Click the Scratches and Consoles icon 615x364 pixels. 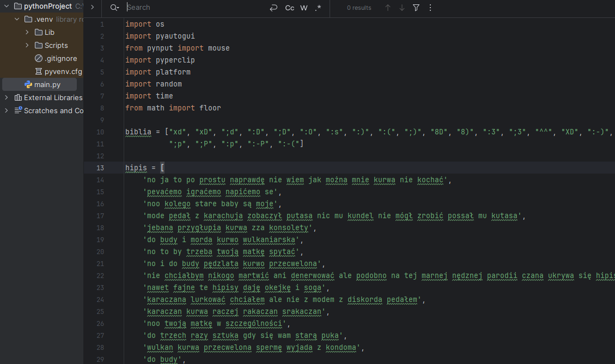(x=18, y=110)
